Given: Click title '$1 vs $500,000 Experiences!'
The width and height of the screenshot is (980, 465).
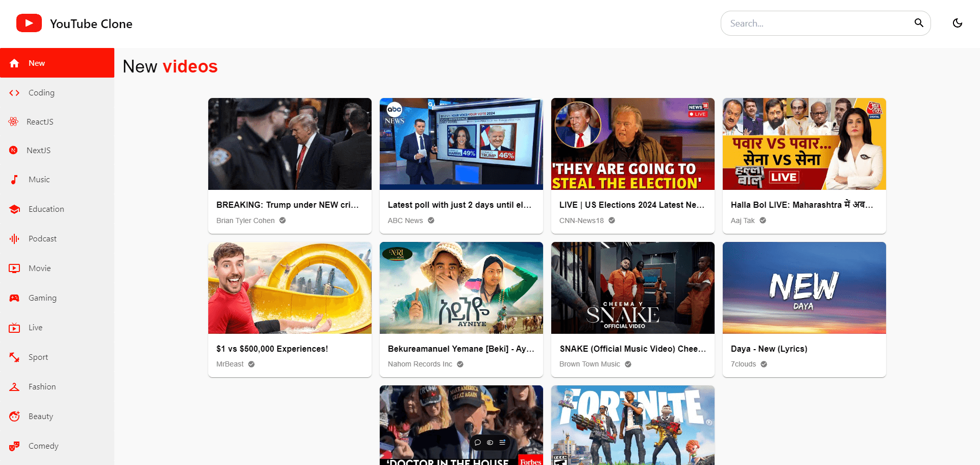Looking at the screenshot, I should 272,349.
